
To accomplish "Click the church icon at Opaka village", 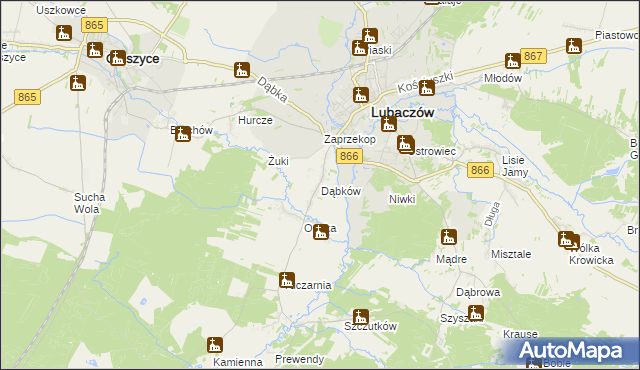I will [x=321, y=232].
